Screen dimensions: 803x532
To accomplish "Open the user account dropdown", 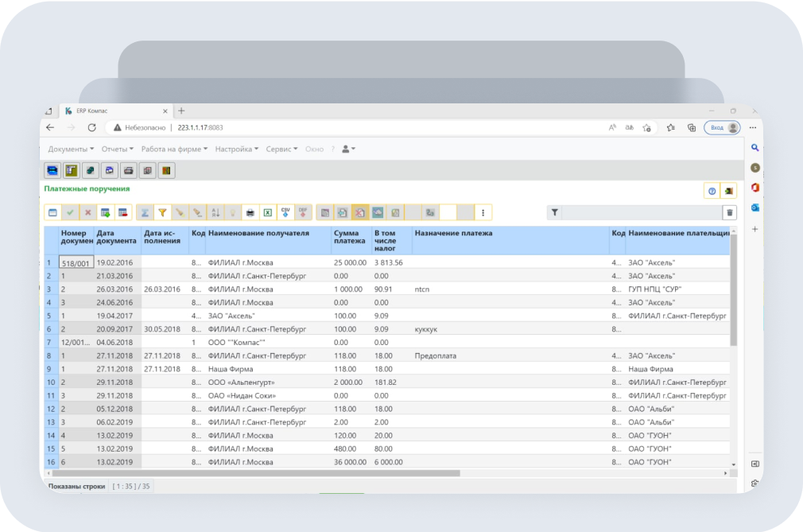I will (348, 149).
